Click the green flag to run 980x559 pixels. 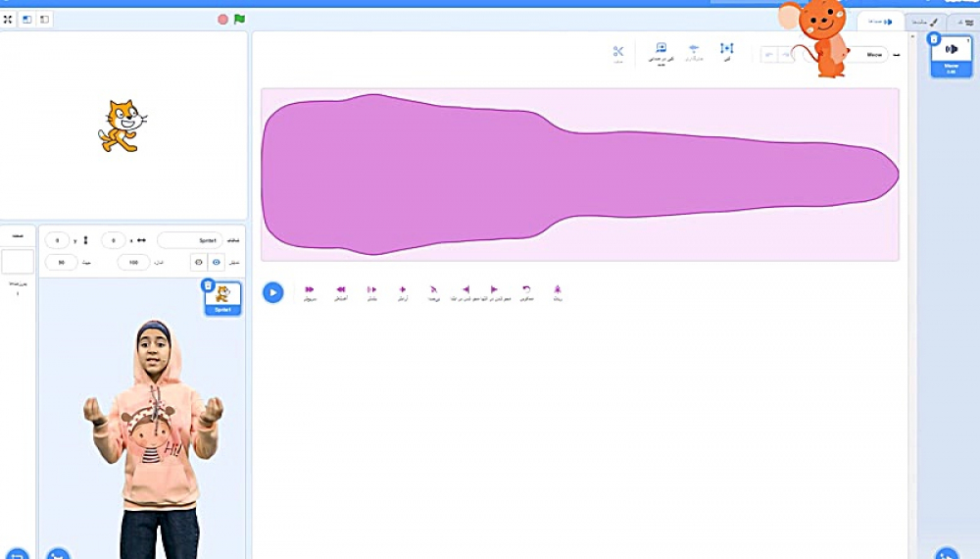(x=240, y=19)
